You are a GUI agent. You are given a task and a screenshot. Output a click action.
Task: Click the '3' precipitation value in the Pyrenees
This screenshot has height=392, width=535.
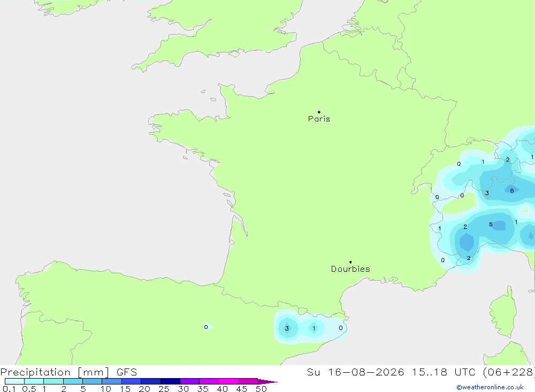click(x=287, y=328)
